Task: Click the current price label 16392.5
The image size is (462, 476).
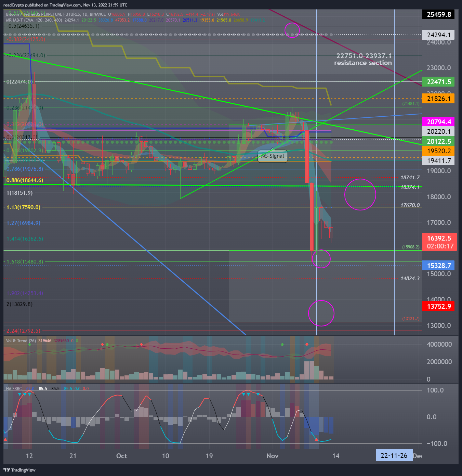Action: point(439,238)
